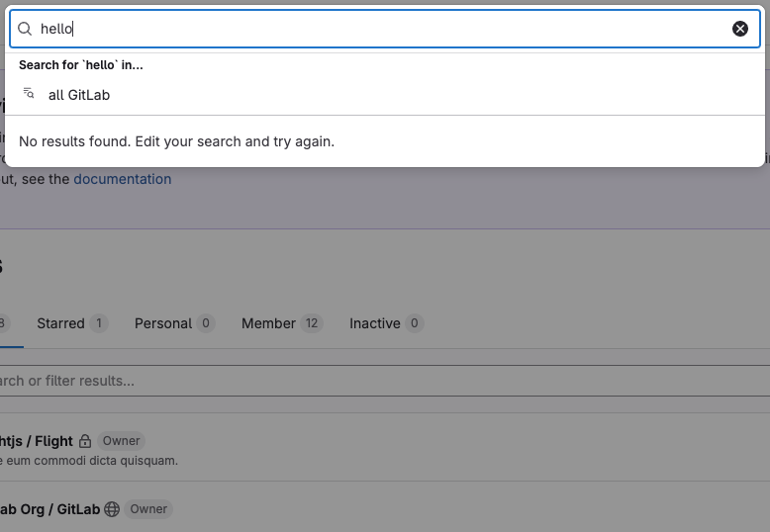
Task: Click the 'No results found' message
Action: [x=177, y=141]
